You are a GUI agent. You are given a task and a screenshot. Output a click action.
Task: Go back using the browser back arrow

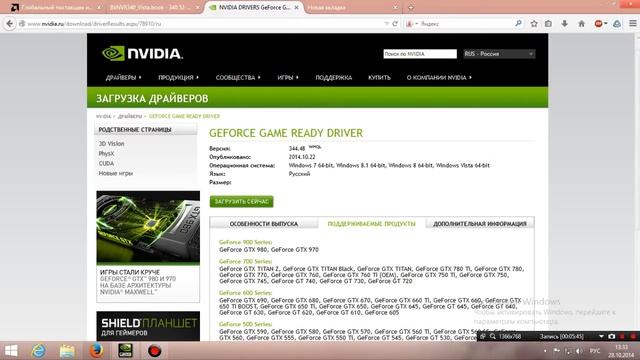(9, 24)
